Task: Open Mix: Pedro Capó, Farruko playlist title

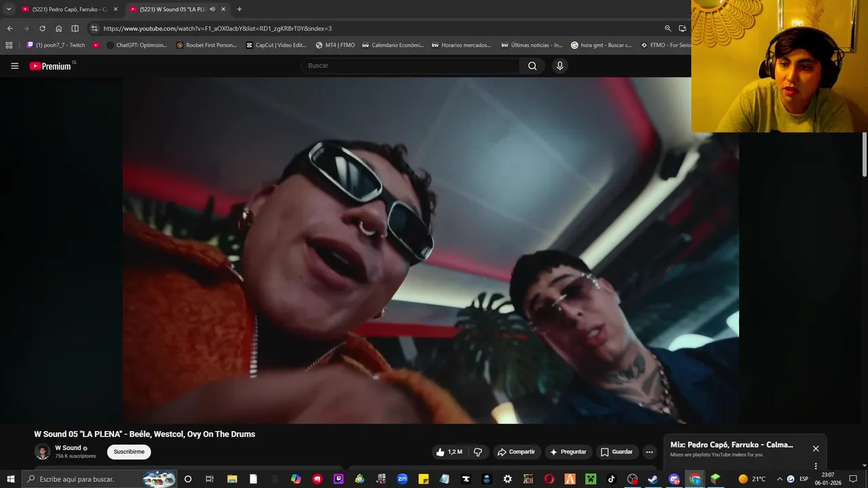Action: tap(732, 445)
